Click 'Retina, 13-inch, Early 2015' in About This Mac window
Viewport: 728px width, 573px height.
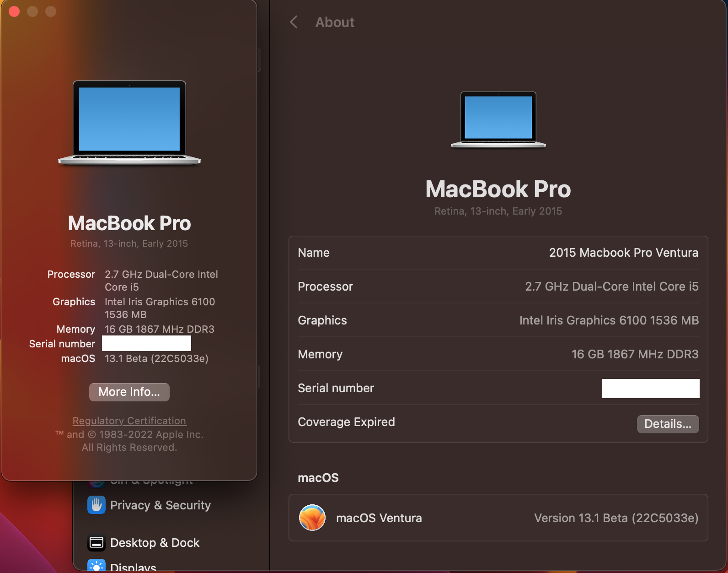pyautogui.click(x=129, y=243)
